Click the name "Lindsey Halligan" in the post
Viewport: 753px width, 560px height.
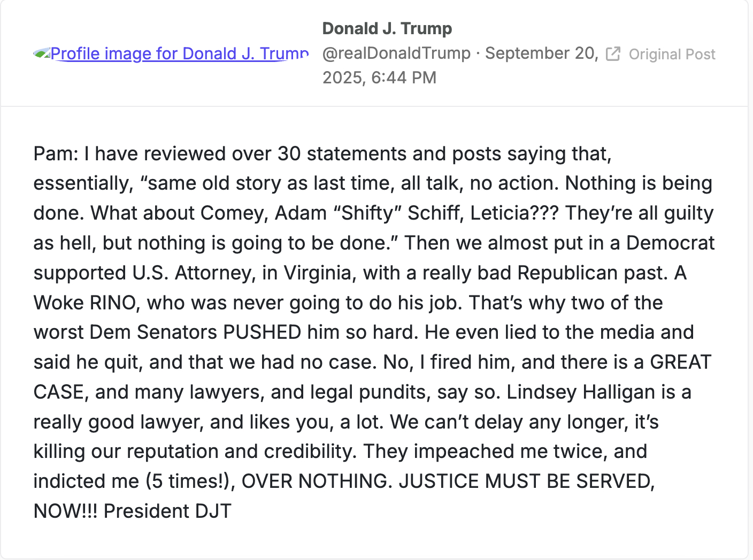coord(580,392)
